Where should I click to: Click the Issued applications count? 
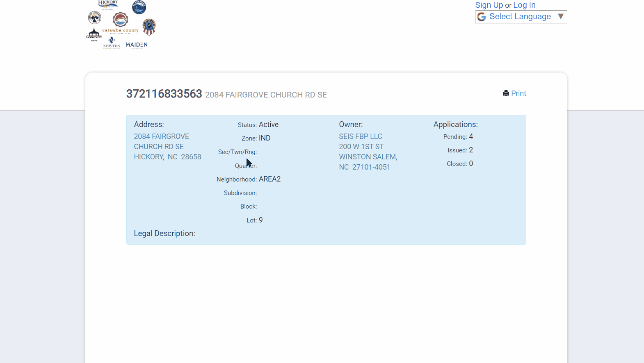coord(471,150)
